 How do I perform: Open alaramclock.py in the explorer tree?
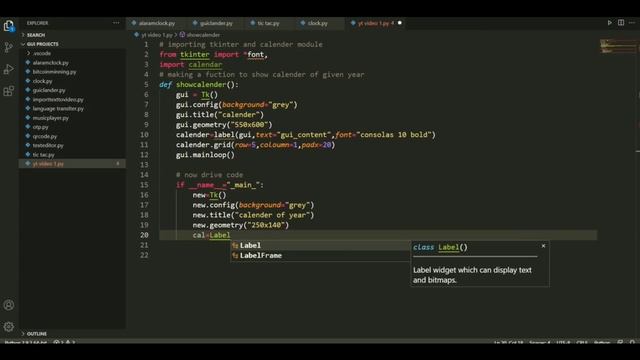pos(51,63)
